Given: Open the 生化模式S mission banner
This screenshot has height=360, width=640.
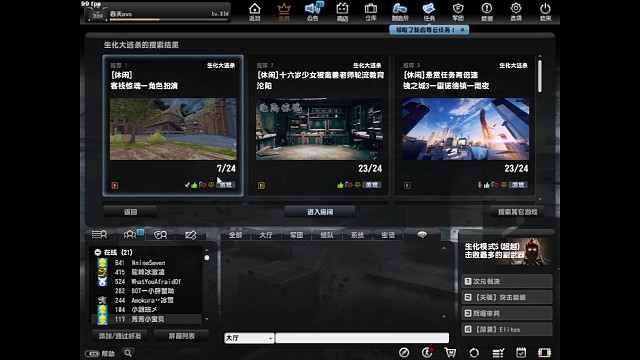Looking at the screenshot, I should pyautogui.click(x=507, y=251).
